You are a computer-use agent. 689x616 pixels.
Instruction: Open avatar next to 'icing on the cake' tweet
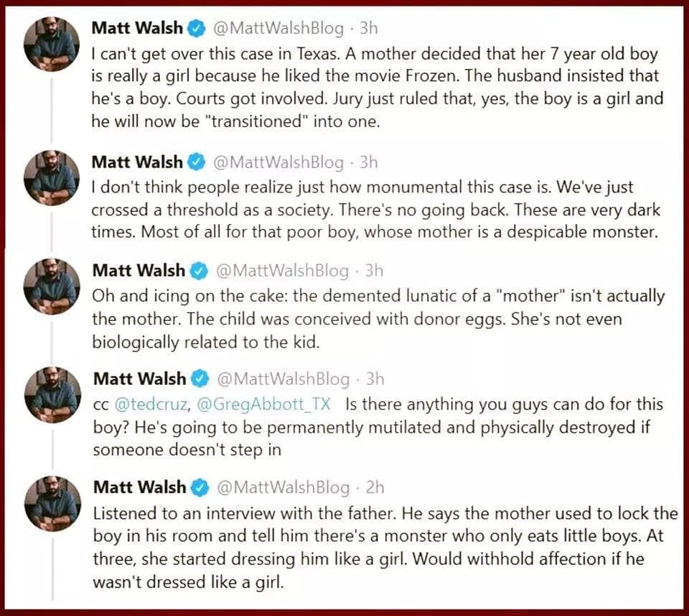pos(52,286)
